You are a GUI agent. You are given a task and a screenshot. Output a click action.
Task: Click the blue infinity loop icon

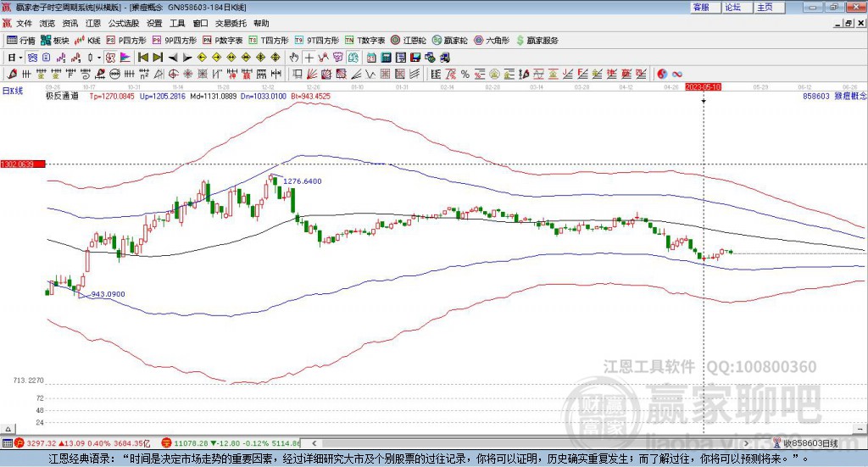(x=677, y=74)
